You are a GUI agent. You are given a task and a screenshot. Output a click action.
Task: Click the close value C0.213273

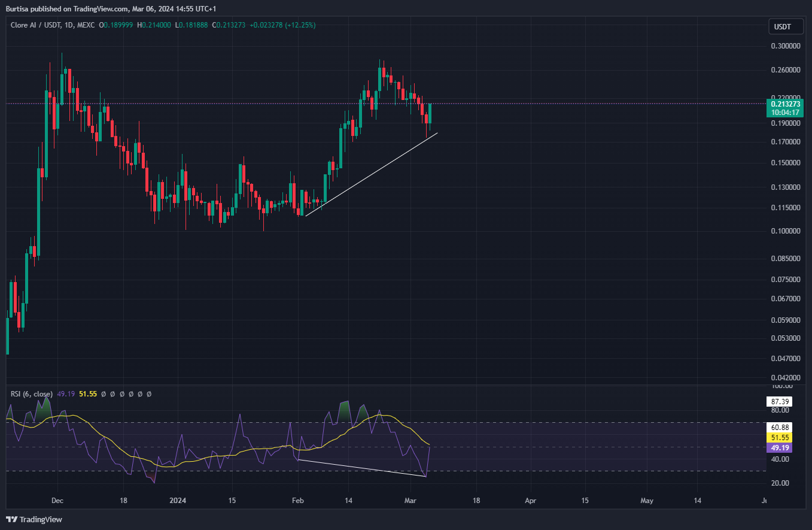229,25
